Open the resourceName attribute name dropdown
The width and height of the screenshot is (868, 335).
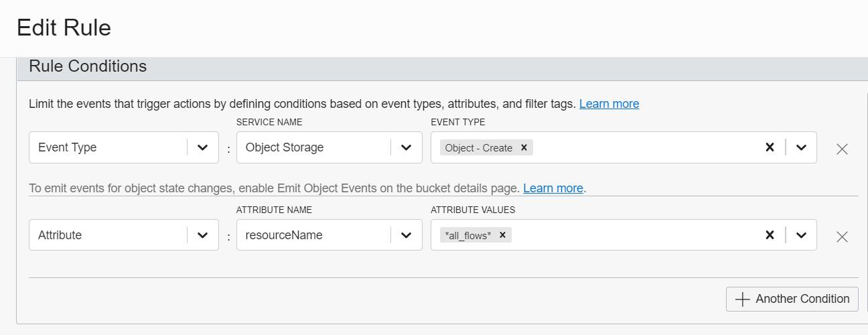tap(406, 235)
